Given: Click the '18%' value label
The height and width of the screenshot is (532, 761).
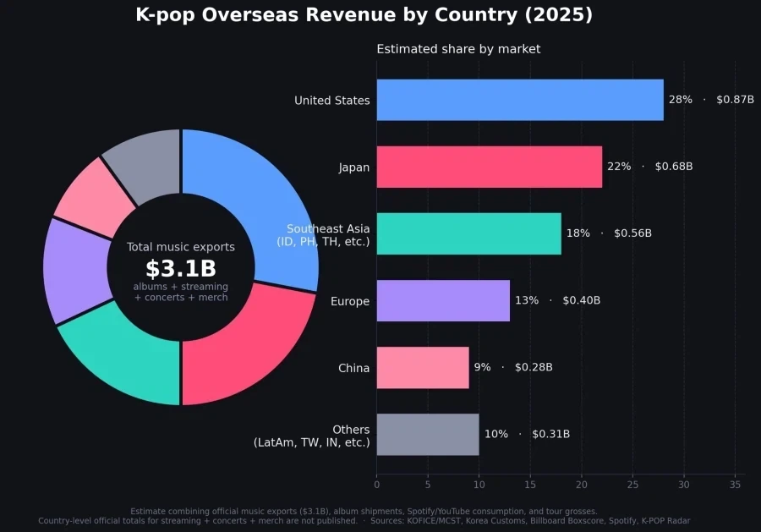Looking at the screenshot, I should 578,233.
